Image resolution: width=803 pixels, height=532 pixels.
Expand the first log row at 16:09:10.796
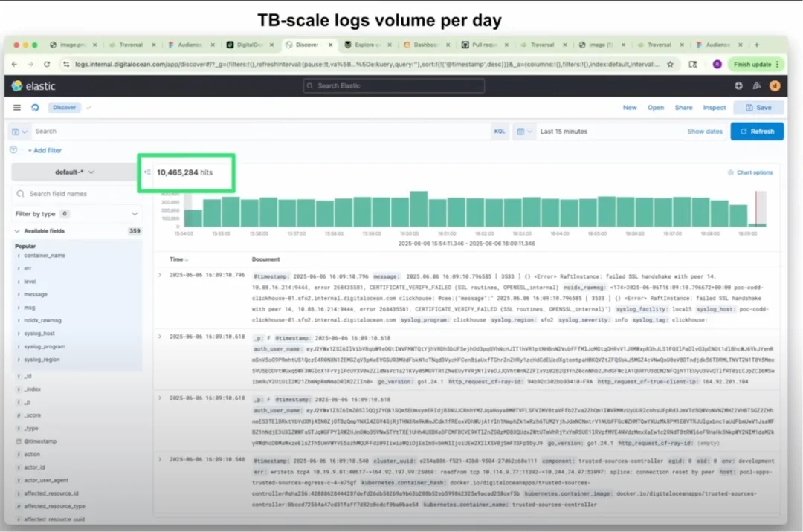pos(159,275)
